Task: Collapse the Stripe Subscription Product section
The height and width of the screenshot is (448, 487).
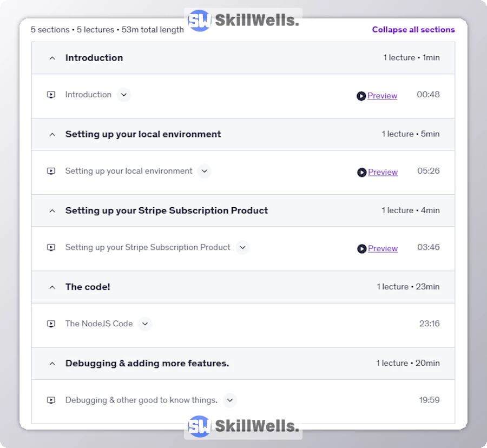Action: coord(52,210)
